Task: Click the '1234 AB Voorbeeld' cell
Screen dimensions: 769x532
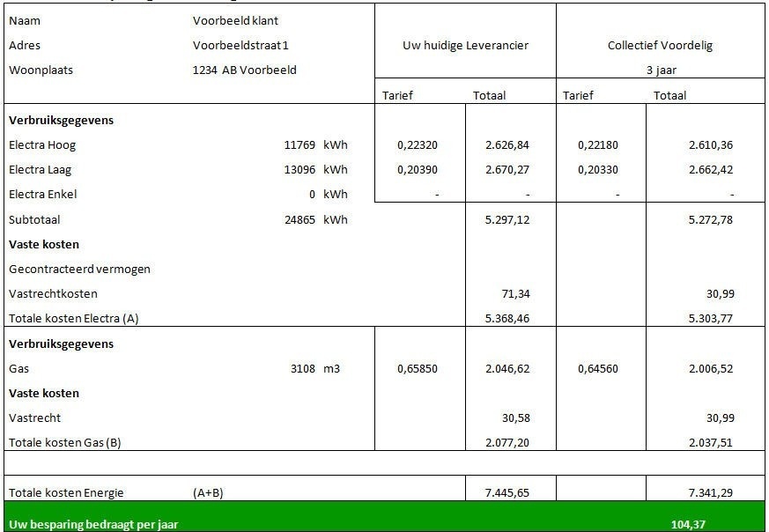Action: coord(244,70)
